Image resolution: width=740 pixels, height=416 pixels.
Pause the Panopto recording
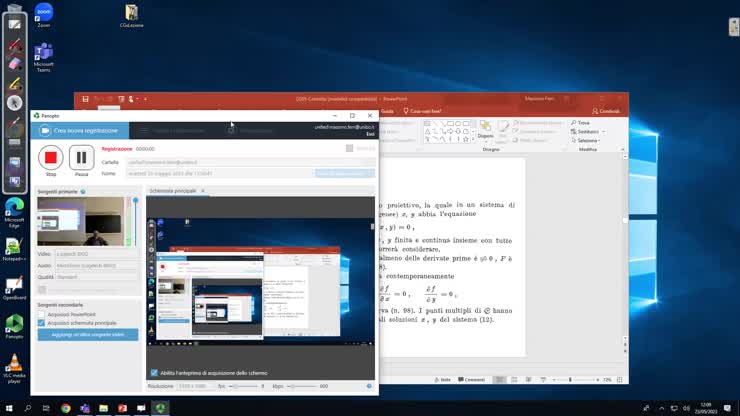click(81, 157)
